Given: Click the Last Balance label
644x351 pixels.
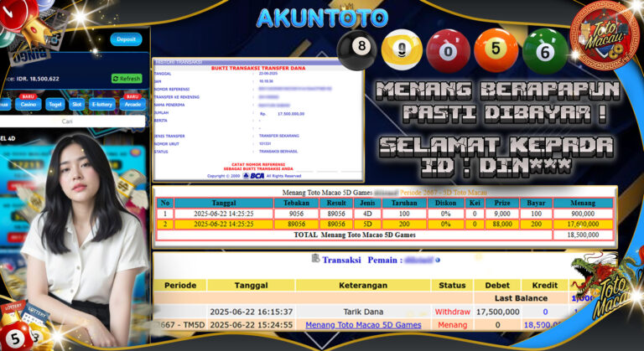Looking at the screenshot, I should click(521, 298).
